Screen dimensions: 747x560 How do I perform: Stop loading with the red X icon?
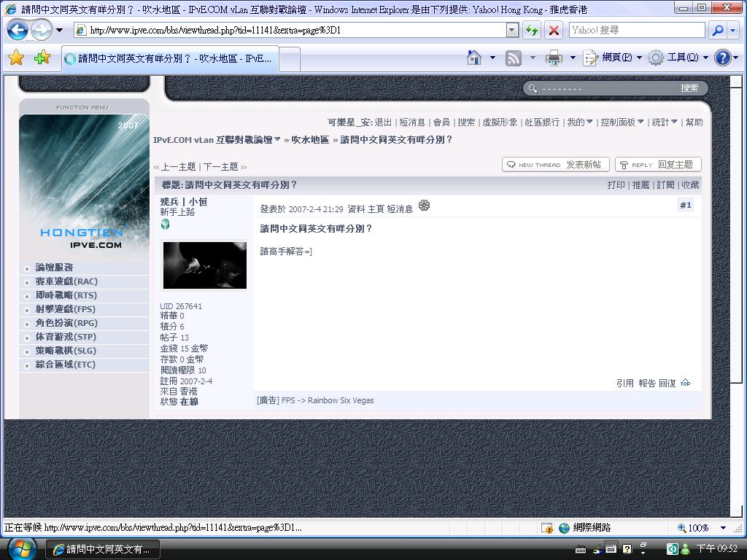554,31
